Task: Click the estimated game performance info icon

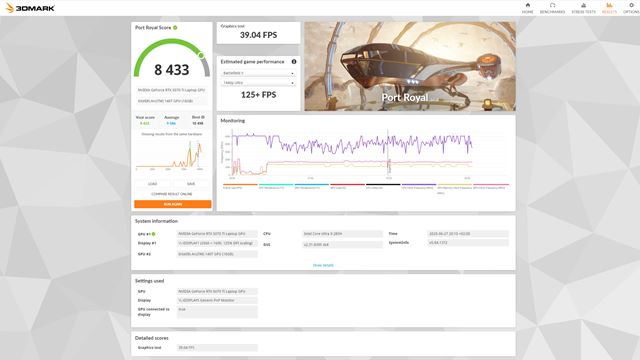Action: click(294, 62)
